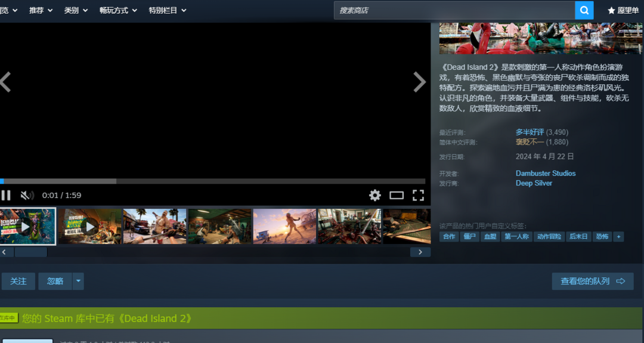Pause the trailer video
Viewport: 644px width, 343px height.
click(6, 195)
